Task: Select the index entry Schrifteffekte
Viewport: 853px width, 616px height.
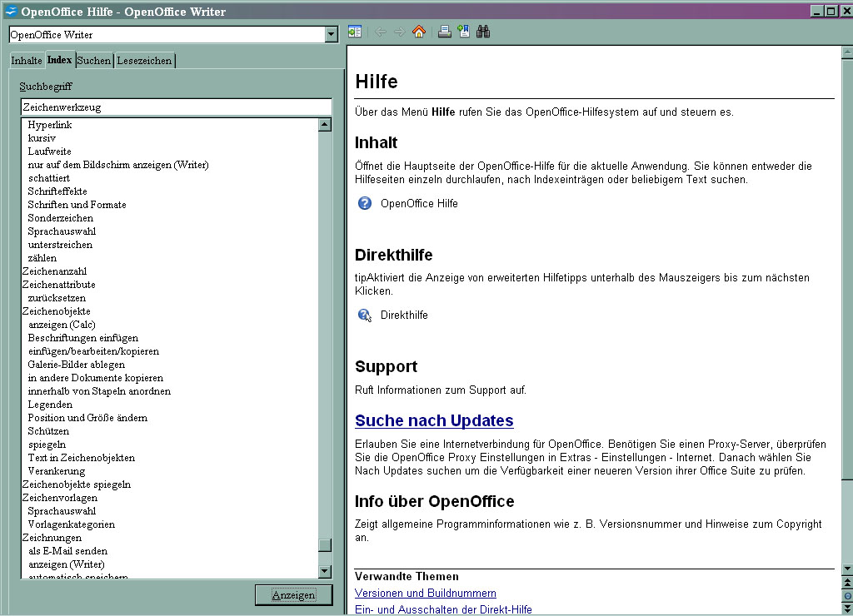Action: coord(57,191)
